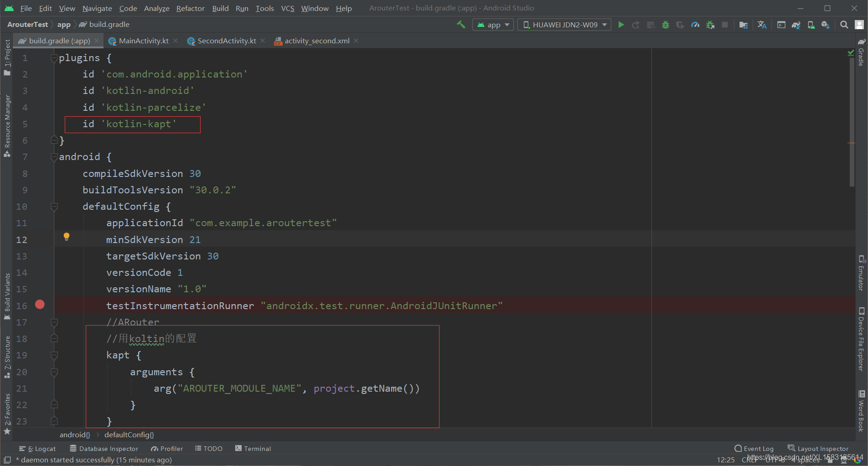Open the Refactor menu
The image size is (868, 466).
(191, 8)
